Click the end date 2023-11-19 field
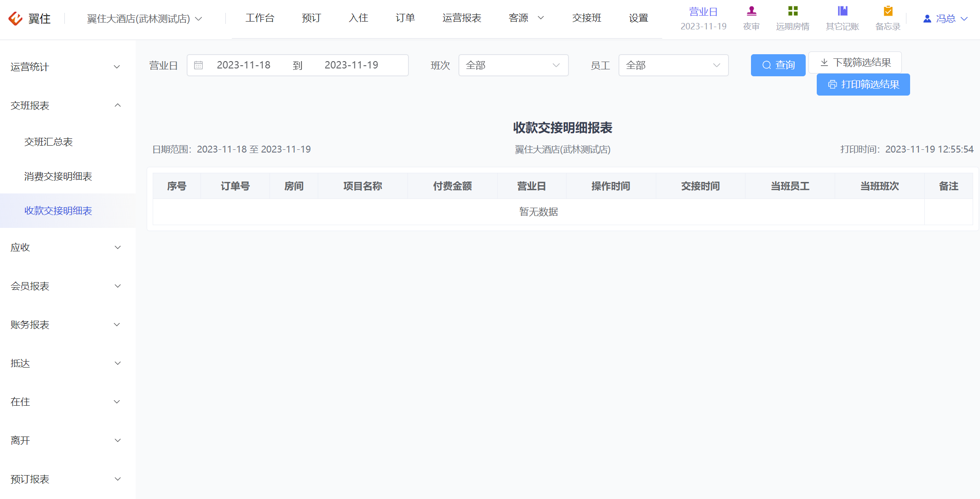Screen dimensions: 980x499 coord(351,65)
